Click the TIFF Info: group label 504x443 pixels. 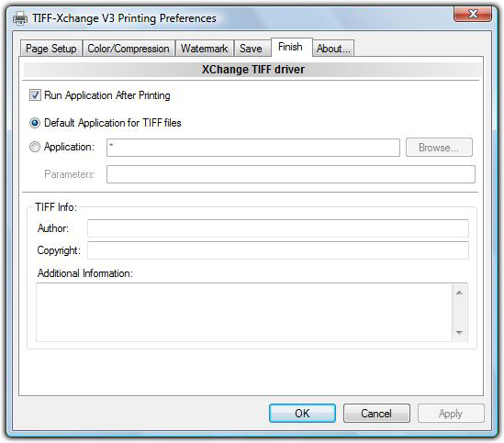point(56,207)
